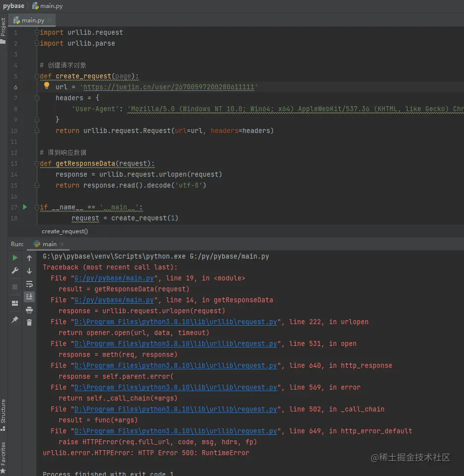Click the Stop process square icon
464x476 pixels.
click(x=15, y=287)
